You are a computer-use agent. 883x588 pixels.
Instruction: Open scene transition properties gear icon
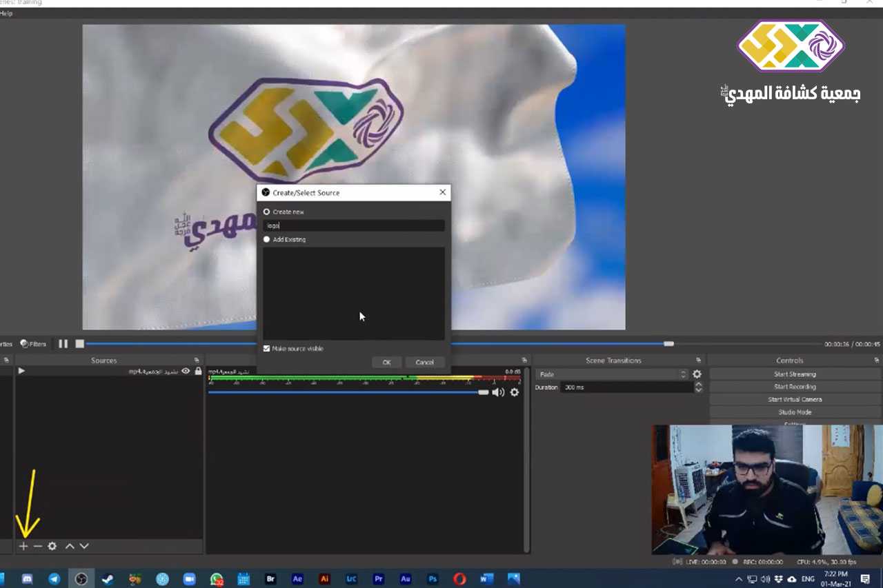coord(697,374)
